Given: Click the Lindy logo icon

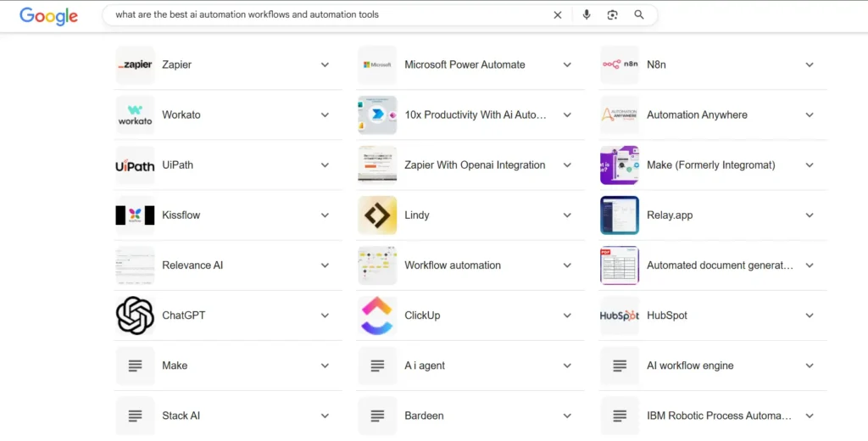Looking at the screenshot, I should tap(377, 215).
